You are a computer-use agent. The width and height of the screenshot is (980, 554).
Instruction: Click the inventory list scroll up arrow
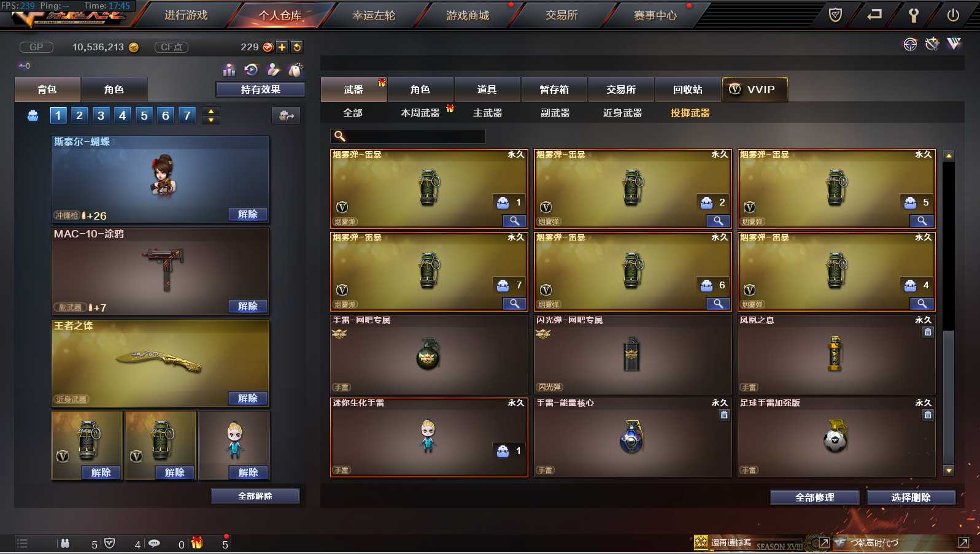[949, 156]
